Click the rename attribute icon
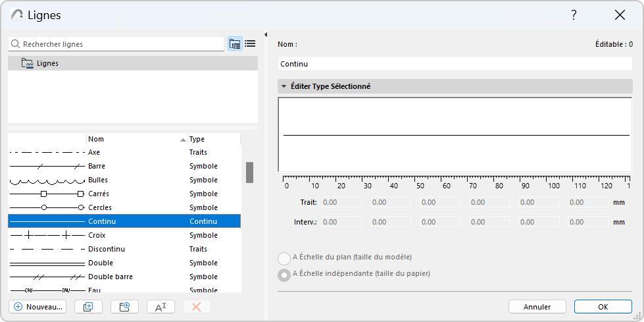The width and height of the screenshot is (644, 322). click(161, 306)
